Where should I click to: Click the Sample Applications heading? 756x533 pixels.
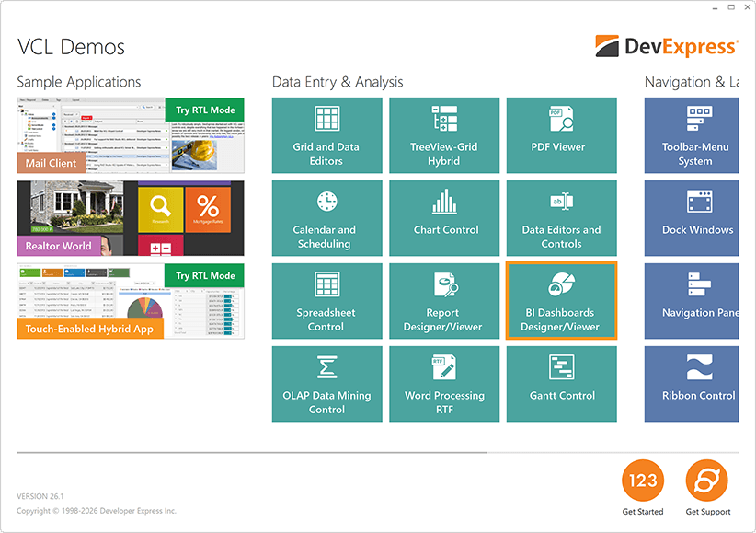[79, 82]
